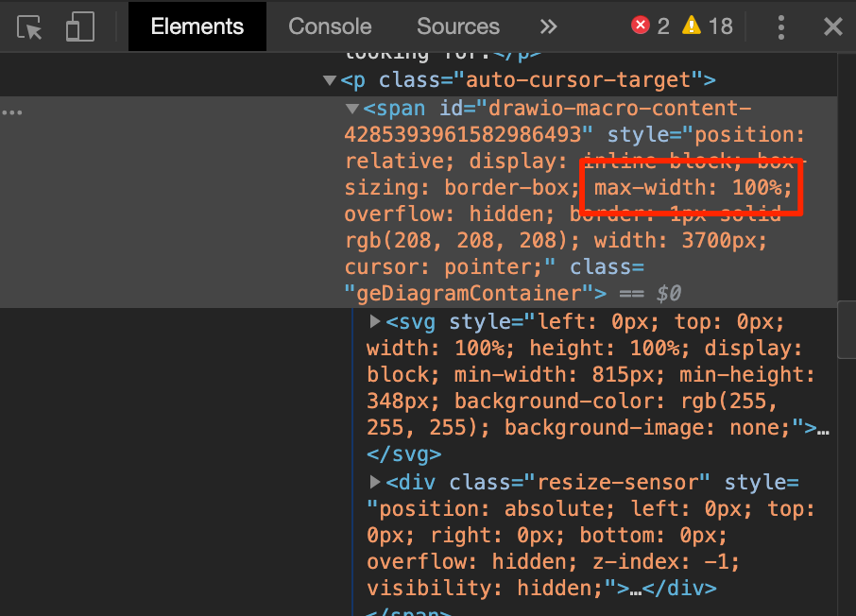Expand the svg element node
856x616 pixels.
click(x=374, y=321)
